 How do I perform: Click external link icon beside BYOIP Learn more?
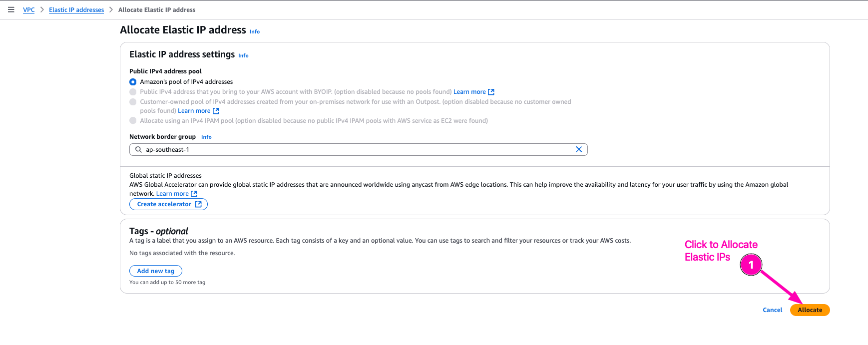pos(491,92)
